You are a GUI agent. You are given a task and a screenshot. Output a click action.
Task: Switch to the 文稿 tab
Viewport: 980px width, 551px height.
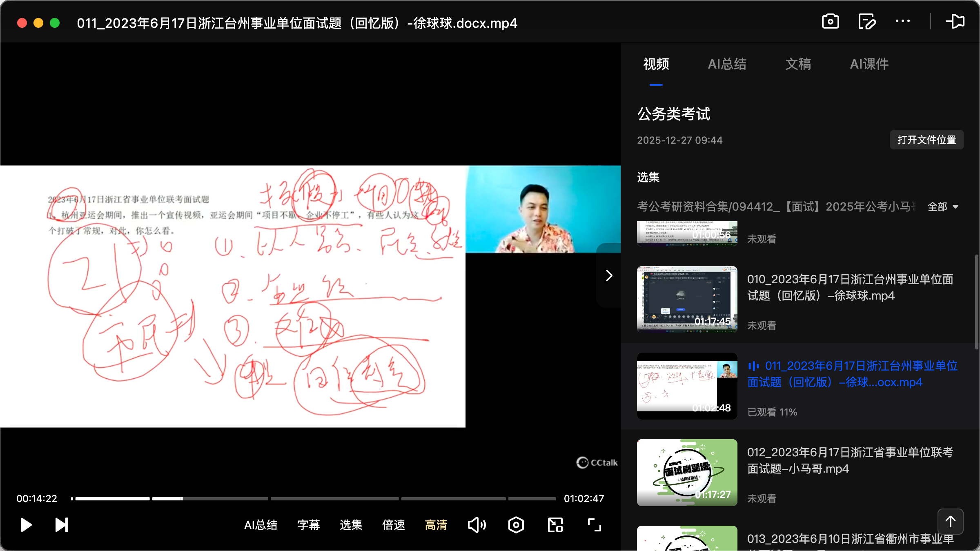(x=797, y=64)
